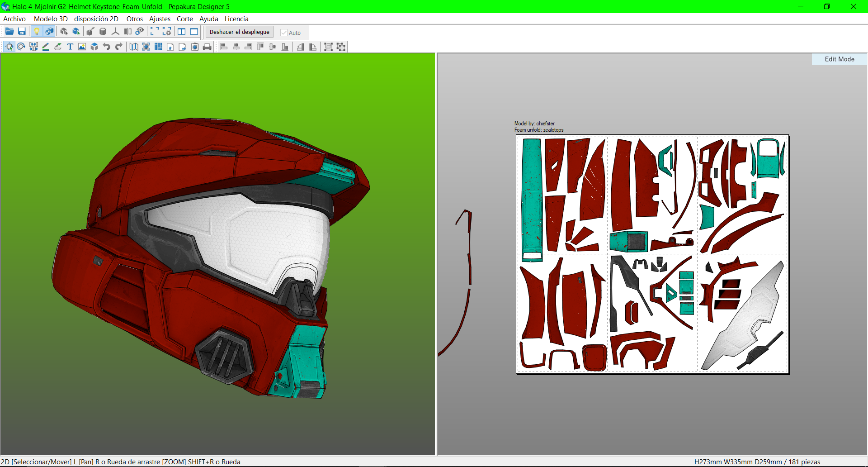The width and height of the screenshot is (868, 467).
Task: Switch to the split two-pane view
Action: tap(181, 32)
